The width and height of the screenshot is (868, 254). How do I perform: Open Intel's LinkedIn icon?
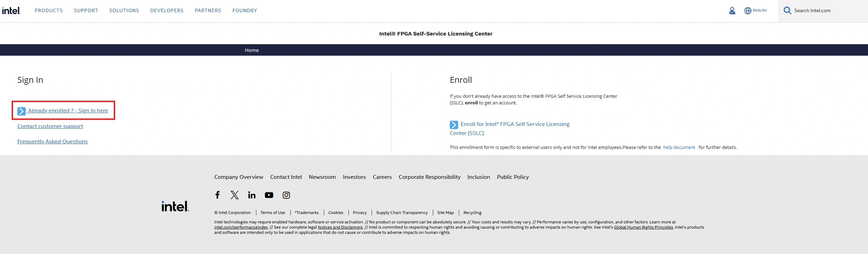[x=252, y=195]
